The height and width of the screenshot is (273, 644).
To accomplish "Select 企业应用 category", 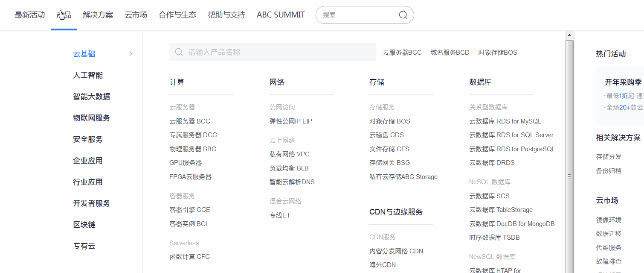I will click(88, 161).
